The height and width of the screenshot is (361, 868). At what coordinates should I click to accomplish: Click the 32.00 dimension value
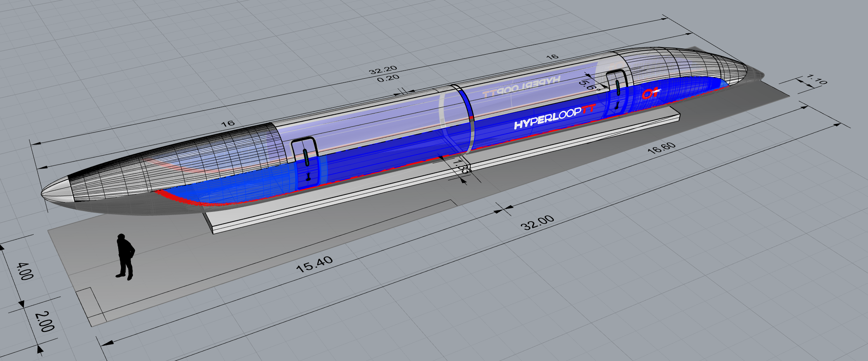click(x=537, y=223)
